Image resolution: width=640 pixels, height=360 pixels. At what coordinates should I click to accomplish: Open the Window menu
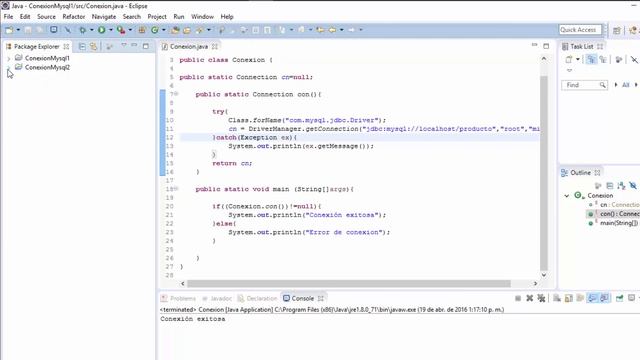point(202,17)
